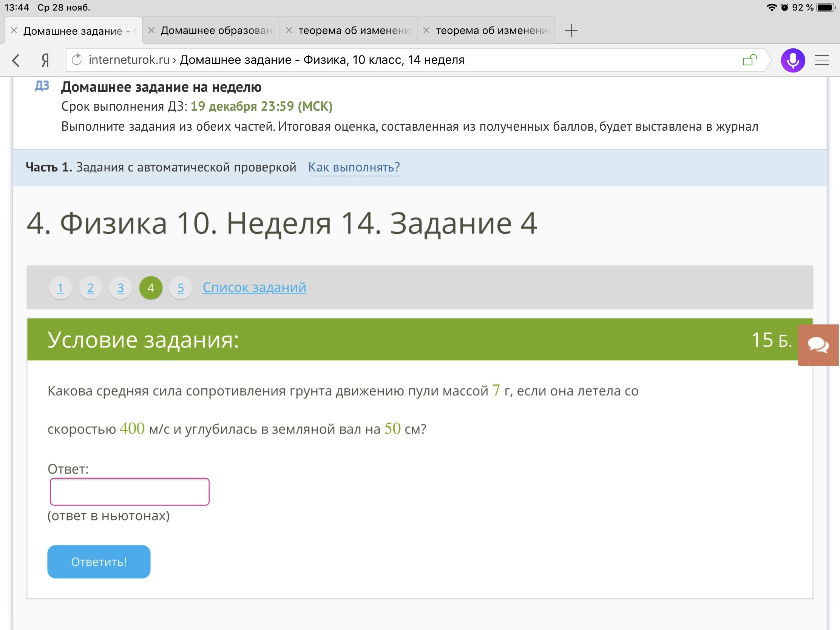
Task: Open the browser hamburger menu
Action: click(822, 60)
